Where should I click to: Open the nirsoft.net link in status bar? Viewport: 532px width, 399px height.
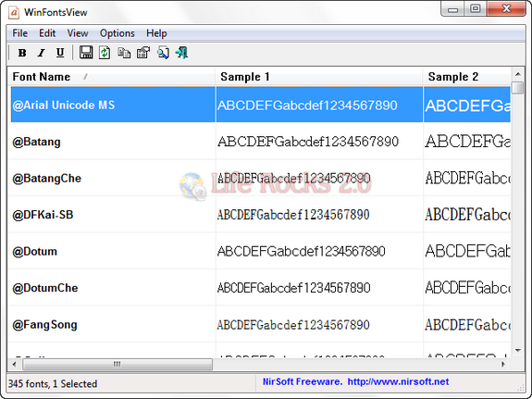pos(398,382)
